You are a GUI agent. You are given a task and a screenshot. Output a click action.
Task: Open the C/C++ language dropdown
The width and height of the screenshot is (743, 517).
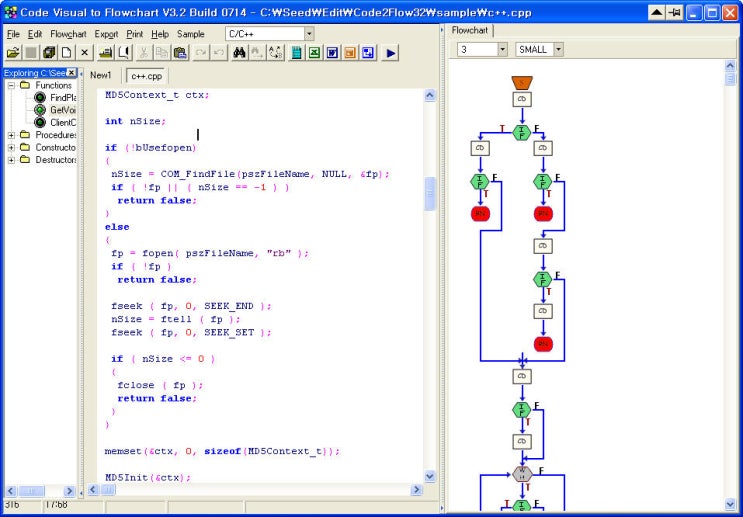click(x=309, y=34)
